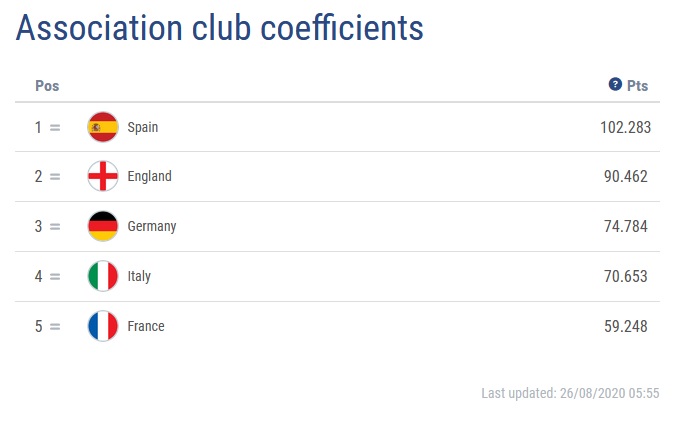Click the Spain flag icon
The height and width of the screenshot is (424, 677).
[x=103, y=127]
